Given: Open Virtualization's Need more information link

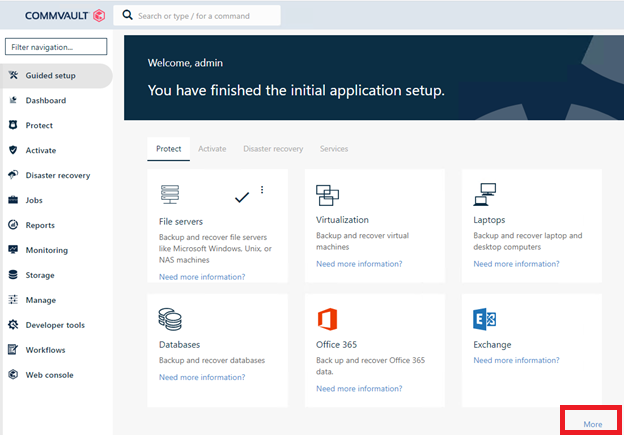Looking at the screenshot, I should click(x=359, y=264).
